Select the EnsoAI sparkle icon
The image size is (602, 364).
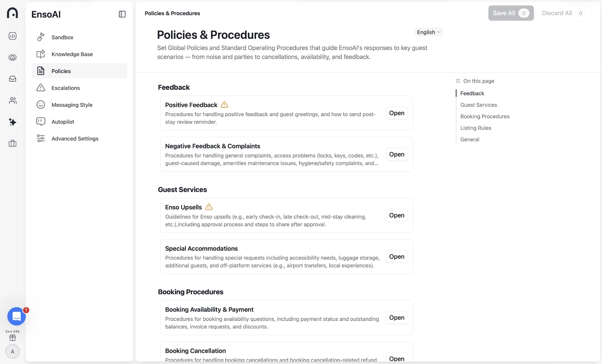pyautogui.click(x=12, y=122)
